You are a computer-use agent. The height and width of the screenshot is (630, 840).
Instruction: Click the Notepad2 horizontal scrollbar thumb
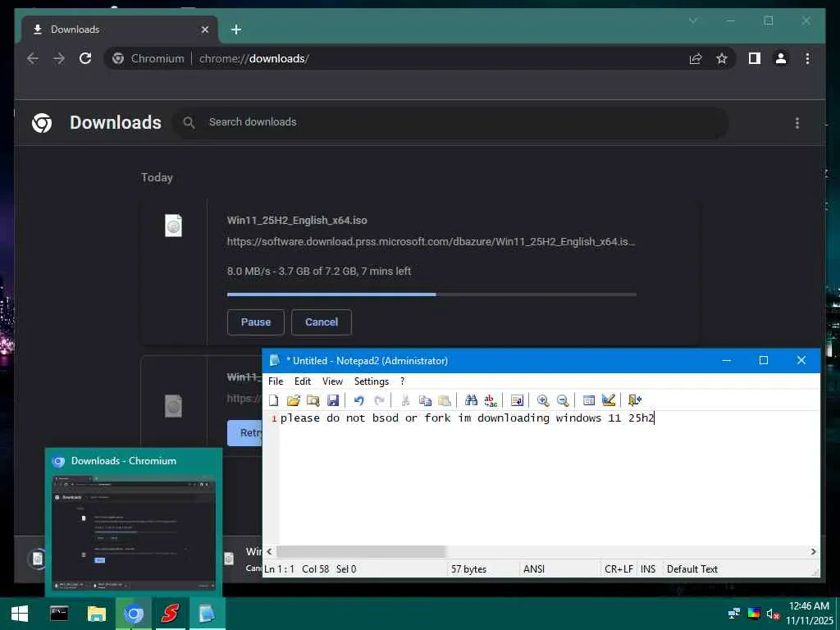(361, 551)
